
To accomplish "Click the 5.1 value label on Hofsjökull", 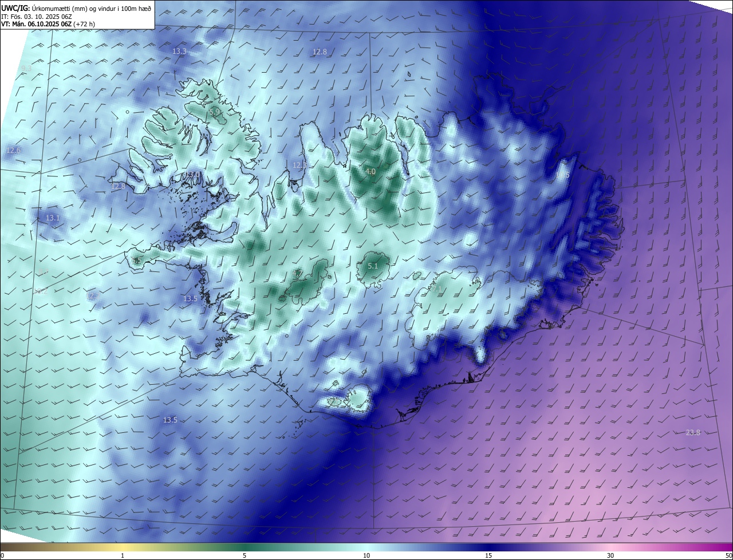I will click(373, 266).
